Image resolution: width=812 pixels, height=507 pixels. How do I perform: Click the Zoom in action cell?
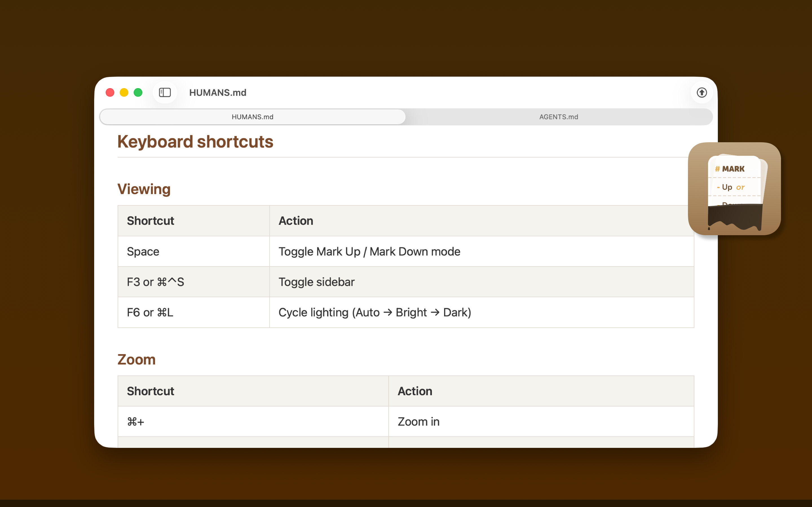pos(418,421)
